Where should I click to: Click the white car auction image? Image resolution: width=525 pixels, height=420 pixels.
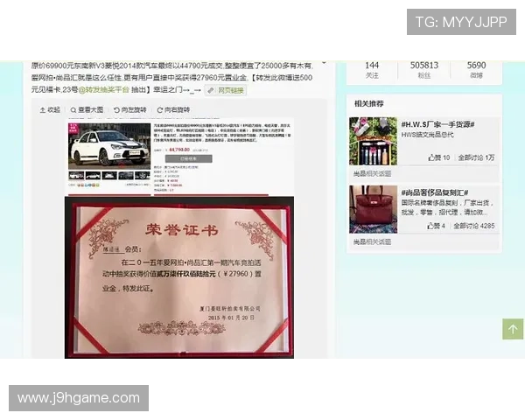point(109,146)
